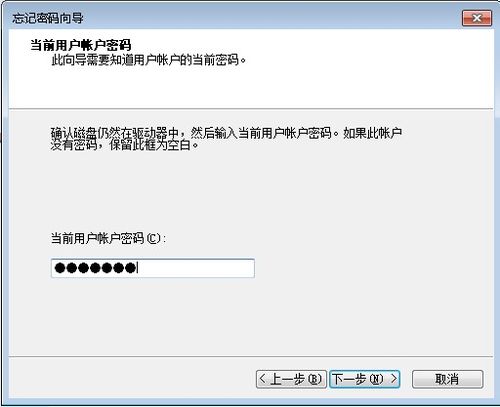Viewport: 500px width, 407px height.
Task: Click the 确认磁盘仍然在驱动器中 instruction line
Action: pyautogui.click(x=226, y=133)
